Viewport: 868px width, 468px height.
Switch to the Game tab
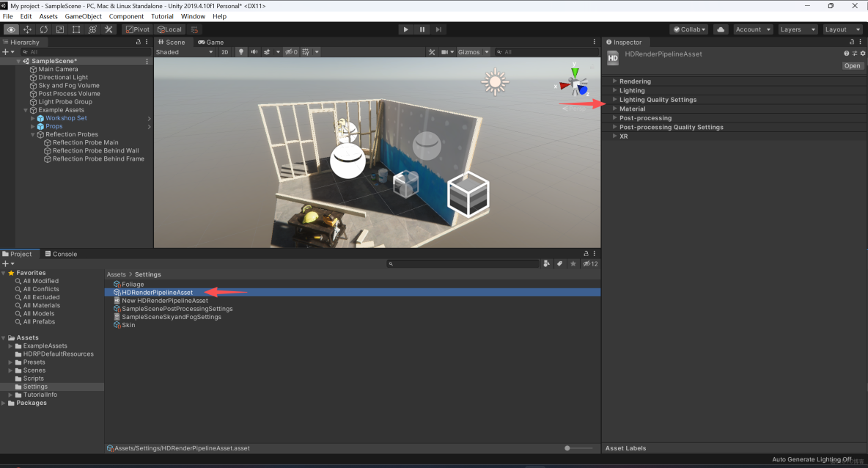(211, 42)
